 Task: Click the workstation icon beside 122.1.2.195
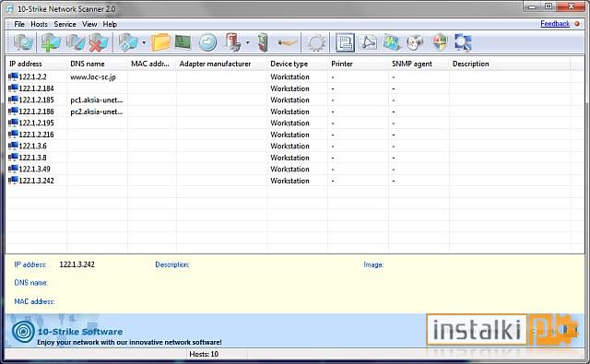click(x=13, y=123)
